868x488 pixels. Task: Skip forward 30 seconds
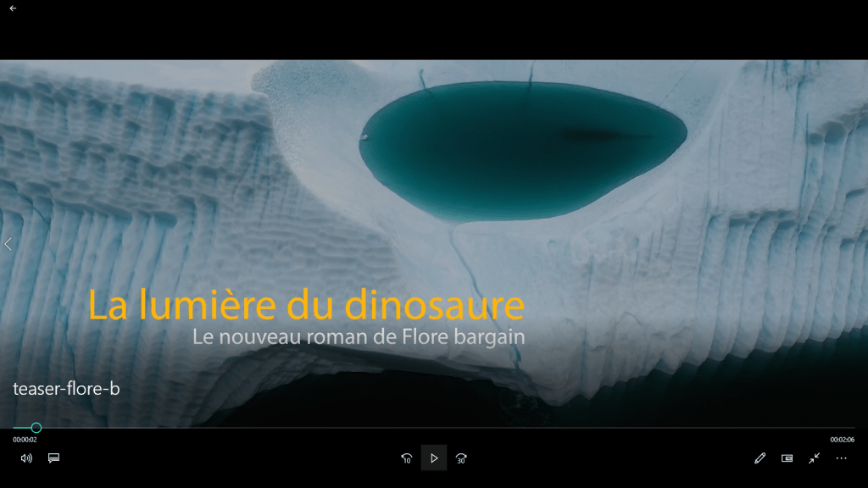point(461,458)
